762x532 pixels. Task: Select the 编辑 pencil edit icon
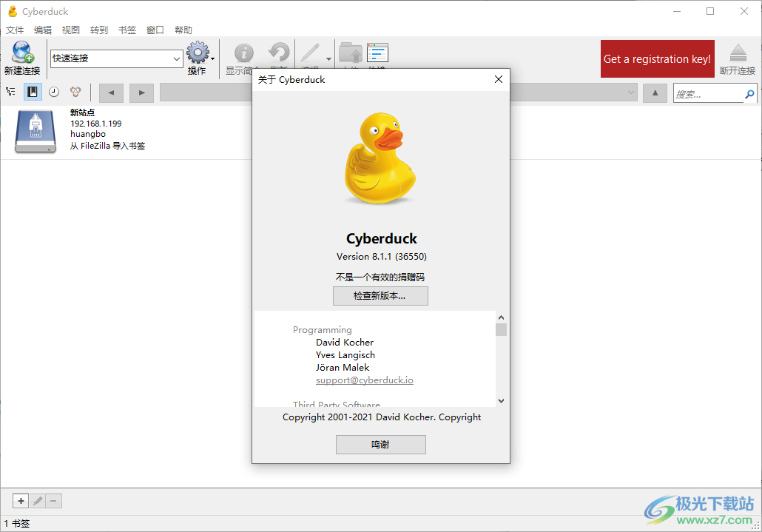[310, 53]
